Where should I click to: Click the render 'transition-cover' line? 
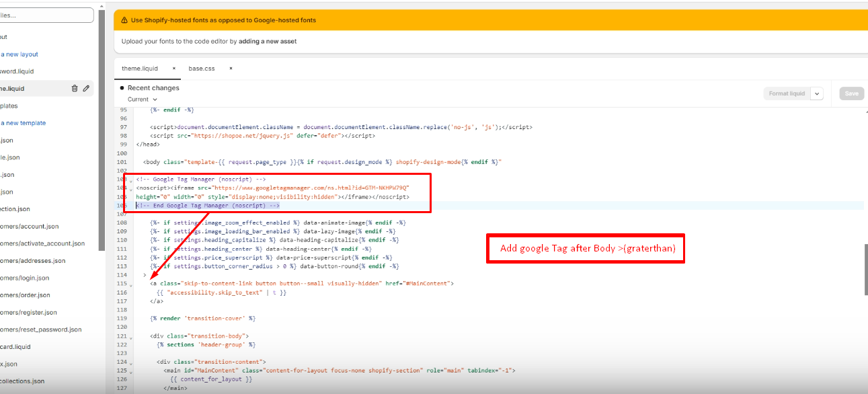coord(203,318)
